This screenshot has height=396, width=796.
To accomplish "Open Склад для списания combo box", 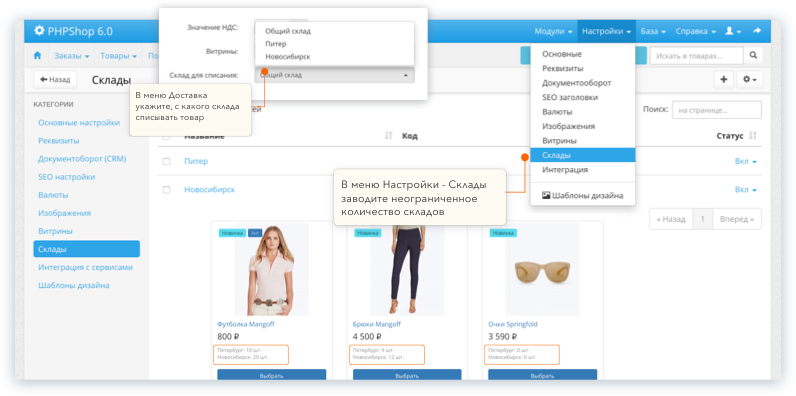I will pyautogui.click(x=335, y=75).
